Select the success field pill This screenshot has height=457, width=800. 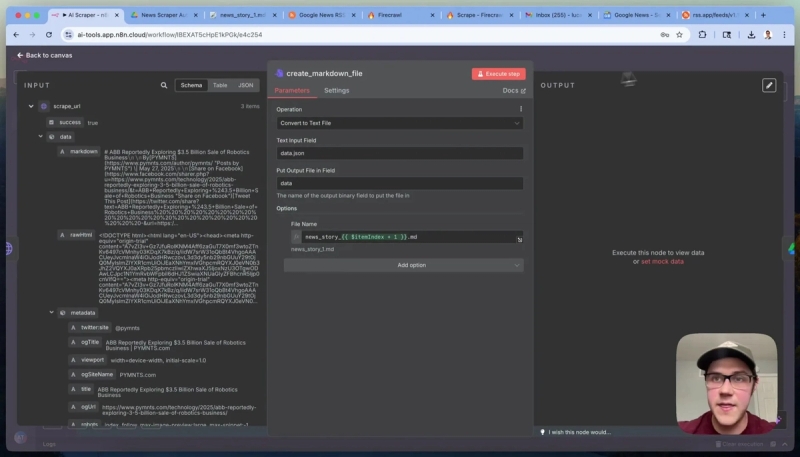(65, 122)
